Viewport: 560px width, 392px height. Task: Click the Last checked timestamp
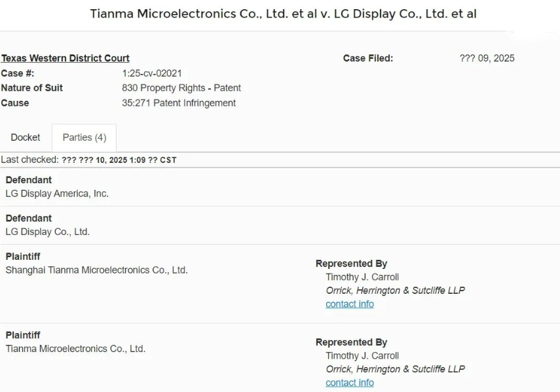point(119,160)
